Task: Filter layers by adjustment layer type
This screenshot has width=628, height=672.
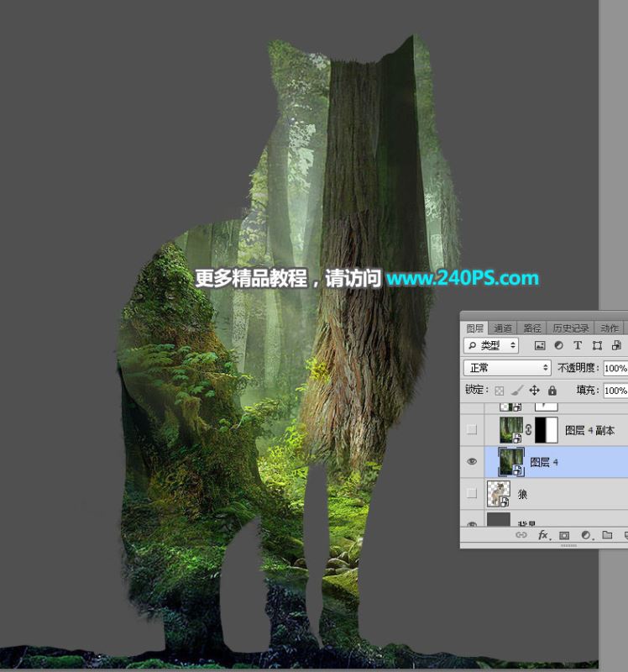Action: point(558,345)
